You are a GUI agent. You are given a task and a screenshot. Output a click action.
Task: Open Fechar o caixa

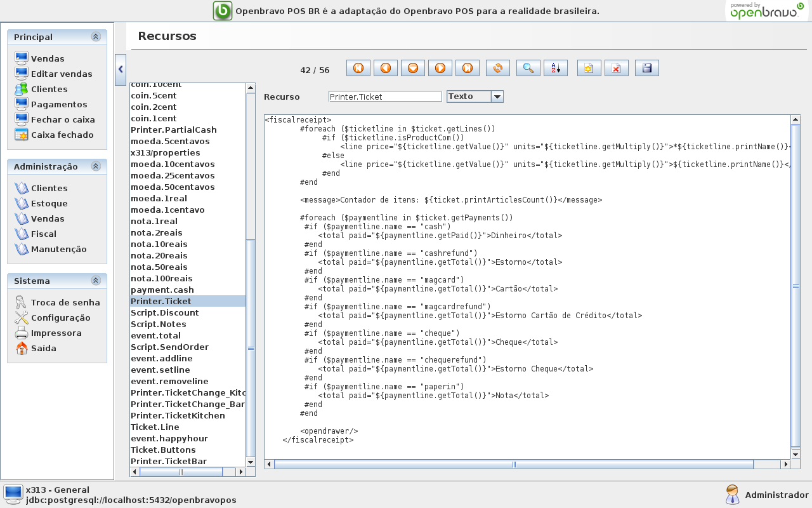[55, 119]
